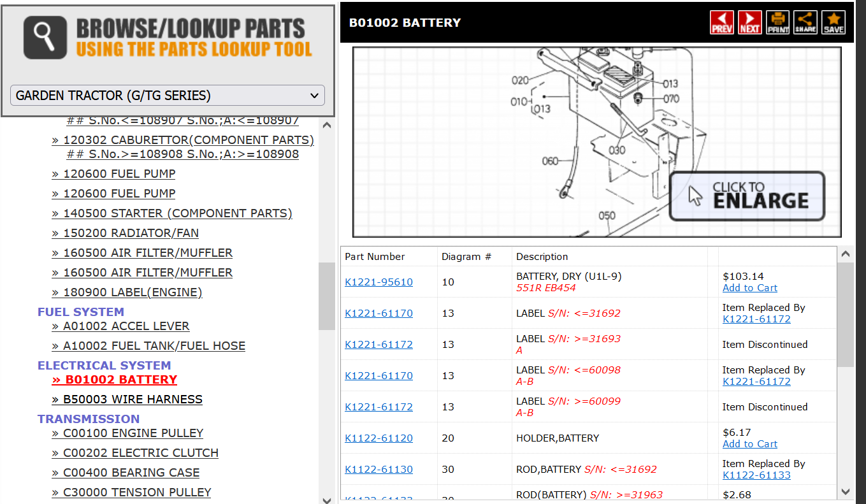The width and height of the screenshot is (866, 504).
Task: Open C00400 BEARING CASE
Action: 126,473
